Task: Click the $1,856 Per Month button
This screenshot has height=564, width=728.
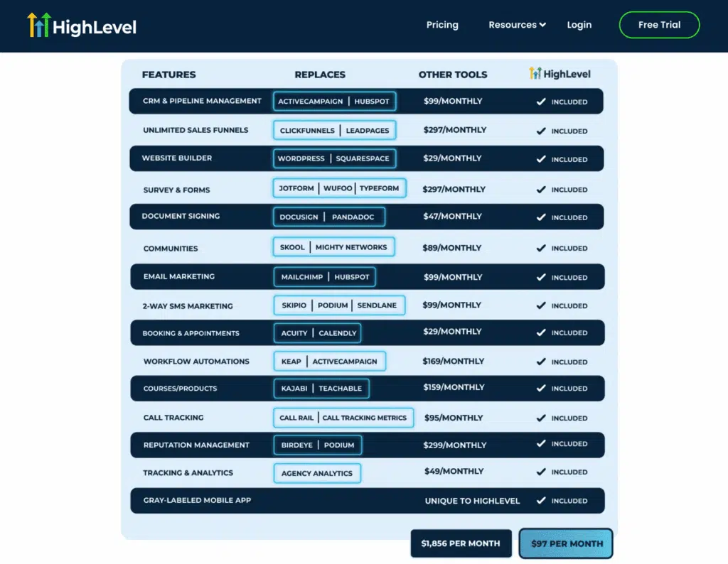Action: 461,543
